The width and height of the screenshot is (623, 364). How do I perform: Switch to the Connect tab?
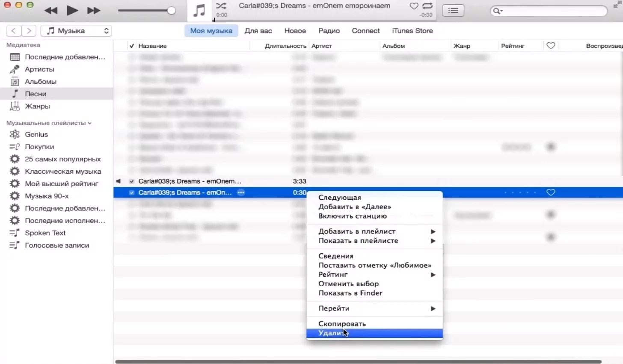366,31
